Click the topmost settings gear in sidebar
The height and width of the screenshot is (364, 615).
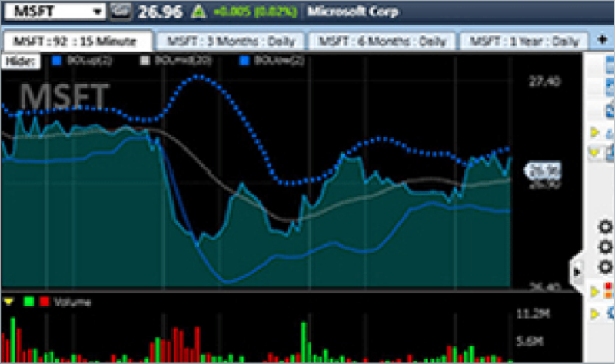tap(605, 227)
